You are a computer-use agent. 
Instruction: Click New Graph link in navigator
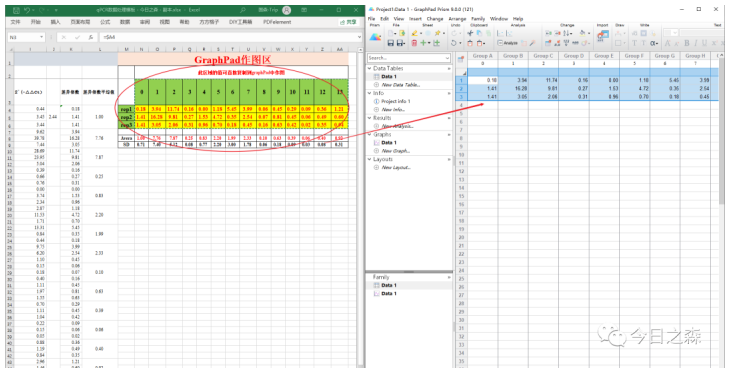pyautogui.click(x=395, y=151)
